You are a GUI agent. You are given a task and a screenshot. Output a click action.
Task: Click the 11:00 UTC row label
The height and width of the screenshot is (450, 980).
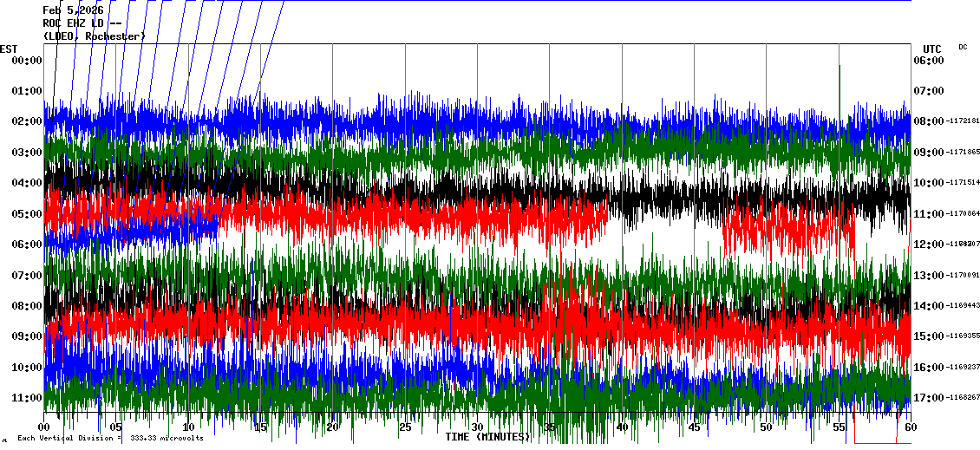click(928, 213)
